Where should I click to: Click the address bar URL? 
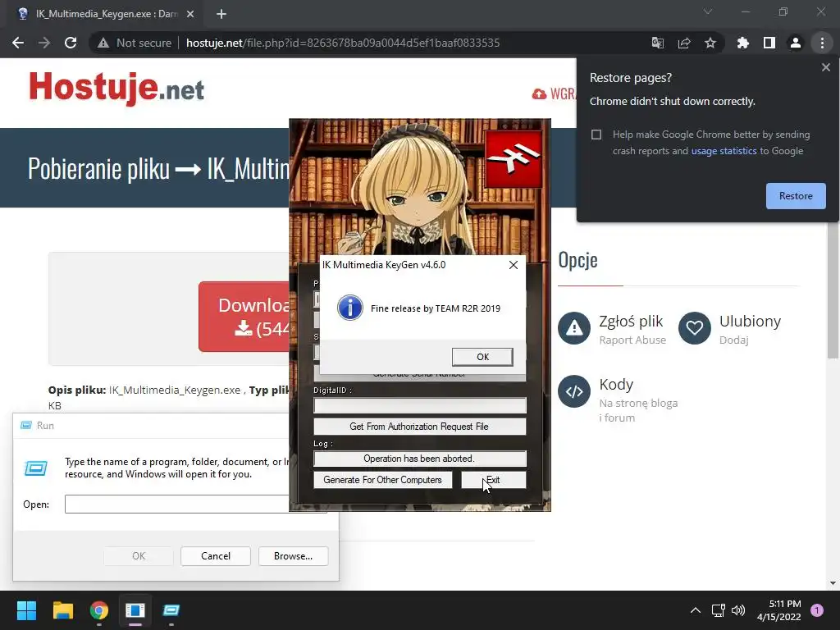(x=343, y=43)
